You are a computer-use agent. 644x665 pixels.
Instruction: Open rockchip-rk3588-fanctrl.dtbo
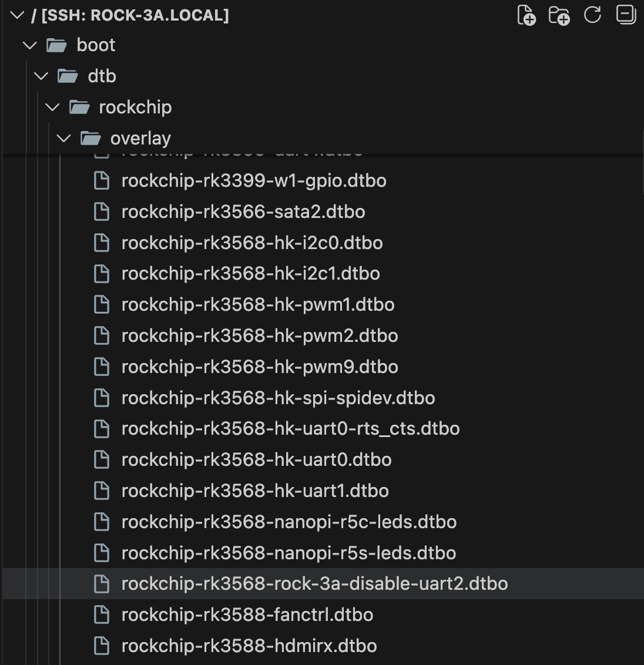tap(247, 615)
